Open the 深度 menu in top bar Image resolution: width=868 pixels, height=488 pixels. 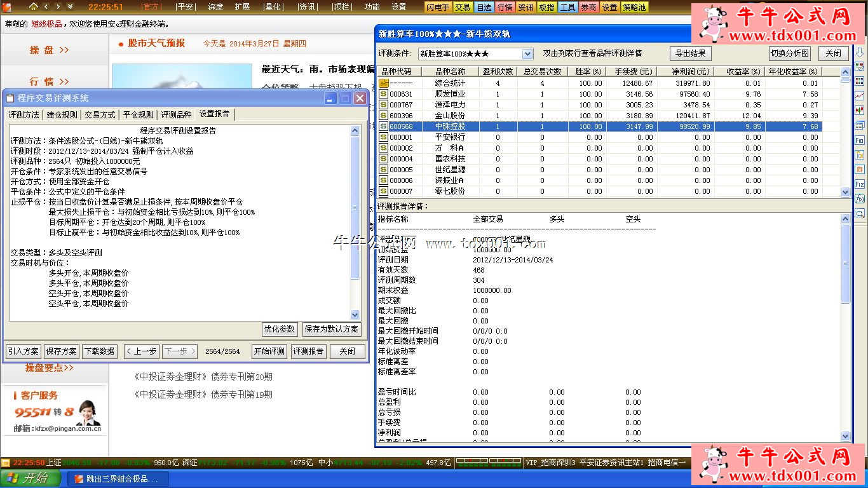pos(215,7)
